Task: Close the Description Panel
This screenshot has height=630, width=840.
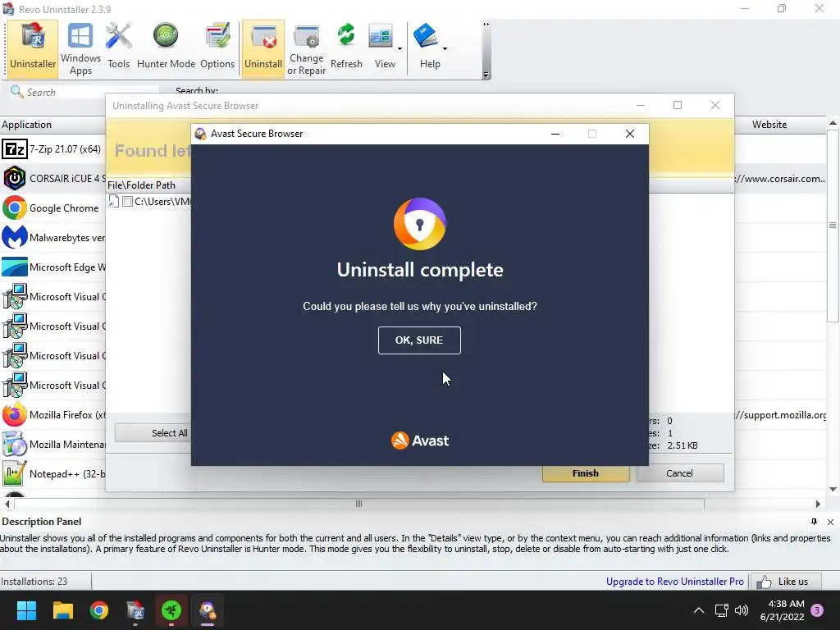Action: tap(830, 522)
